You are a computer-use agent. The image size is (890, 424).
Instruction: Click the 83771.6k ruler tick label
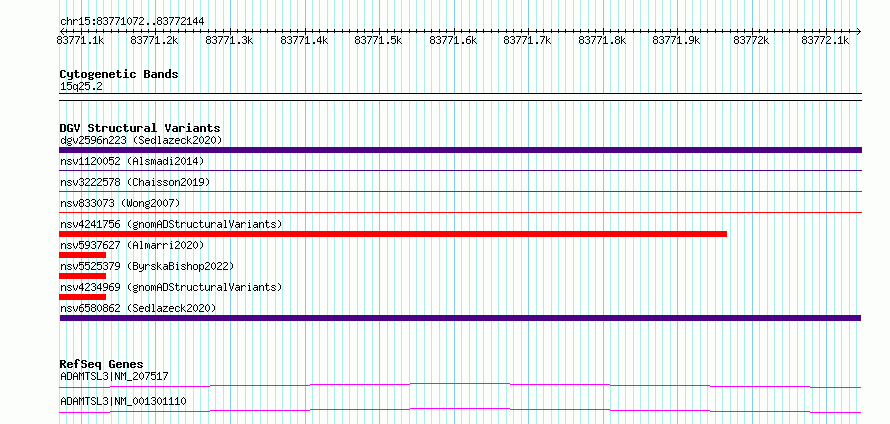453,40
